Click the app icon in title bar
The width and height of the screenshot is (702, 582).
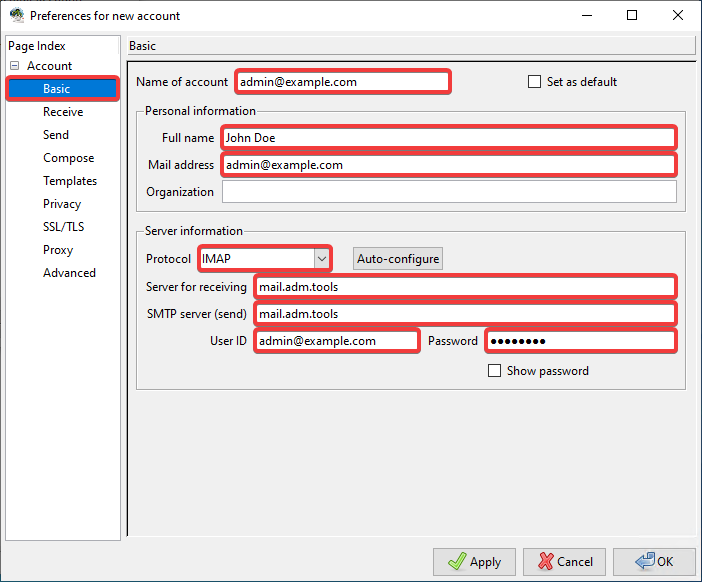pyautogui.click(x=16, y=16)
